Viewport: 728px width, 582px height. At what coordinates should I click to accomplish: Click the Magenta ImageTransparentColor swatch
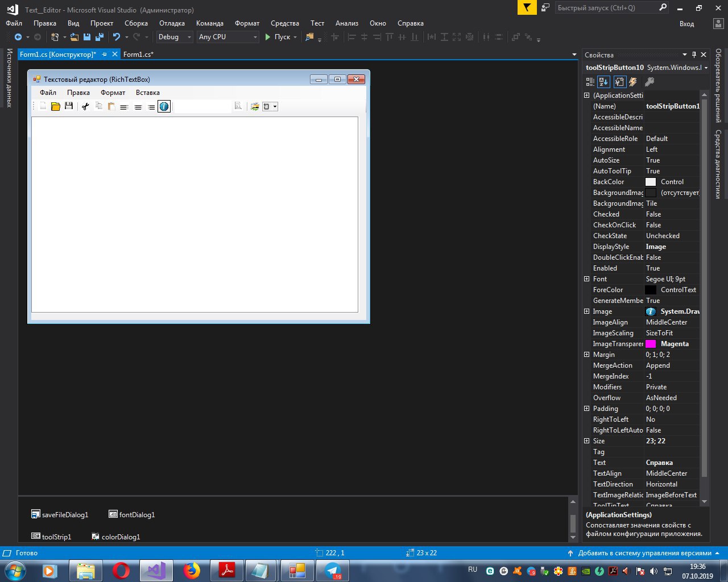point(651,344)
